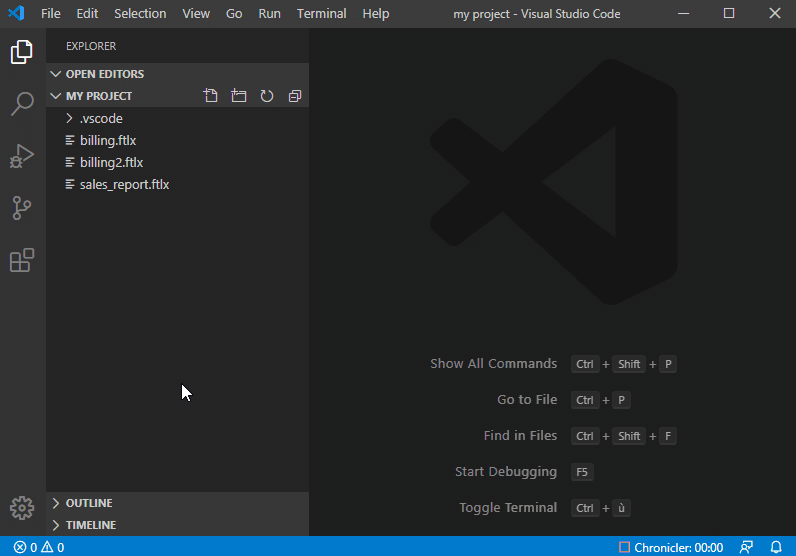Collapse the MY PROJECT section
Image resolution: width=796 pixels, height=556 pixels.
click(56, 96)
